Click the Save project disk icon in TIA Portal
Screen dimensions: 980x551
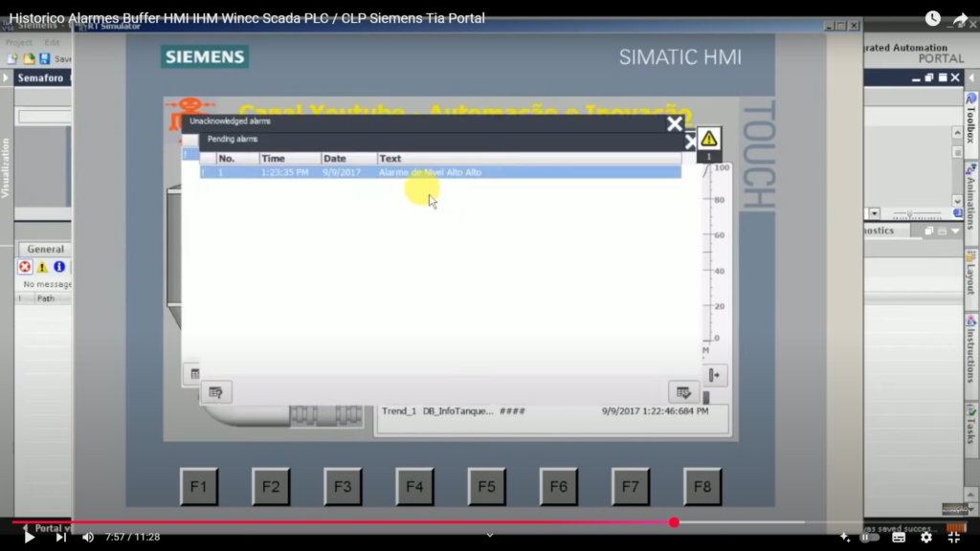coord(44,58)
